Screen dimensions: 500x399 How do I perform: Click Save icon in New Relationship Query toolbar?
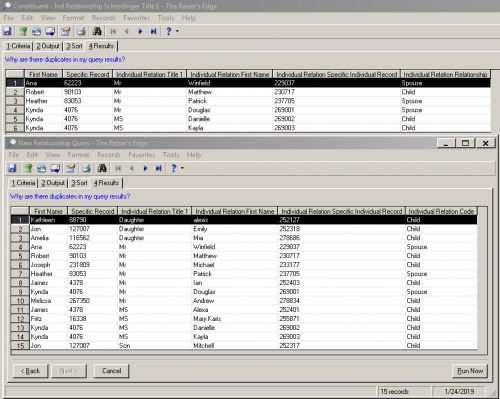(x=12, y=168)
